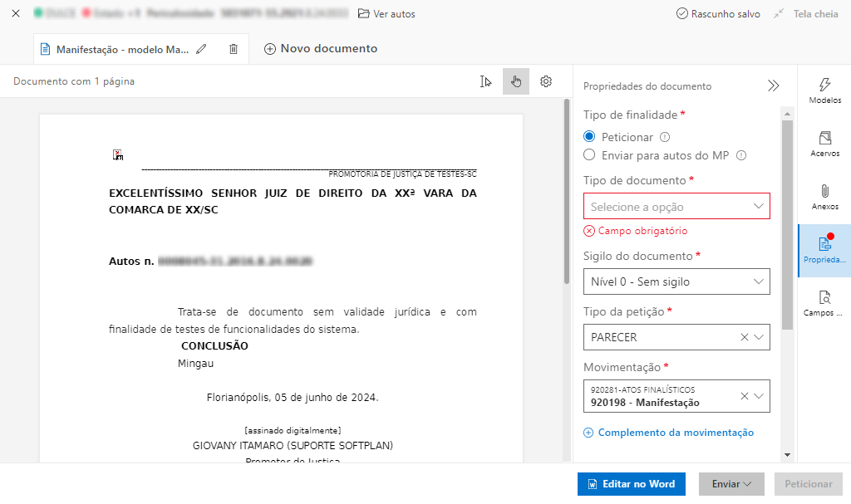Activate the hand pan tool
Viewport: 851px width, 504px height.
pos(516,81)
